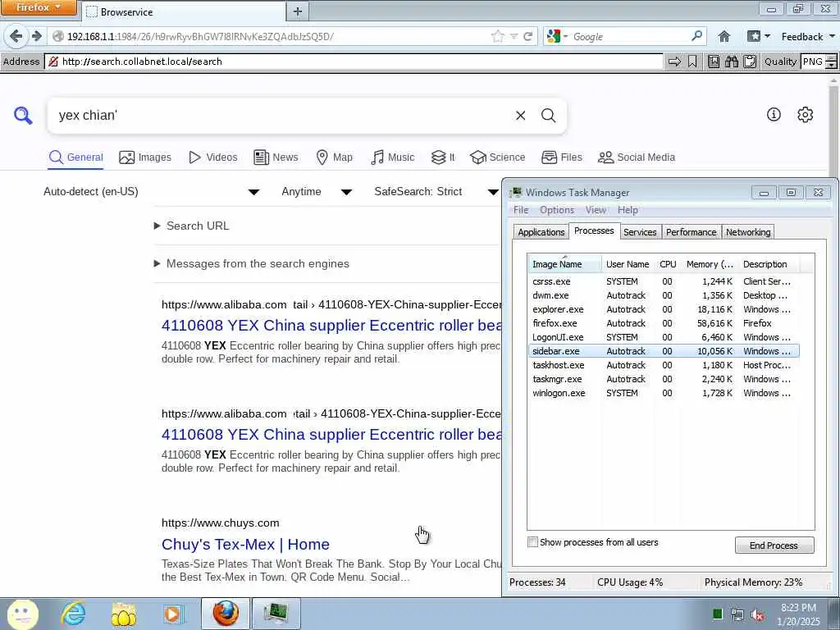This screenshot has height=630, width=840.
Task: Click the bookmark ribbon icon in Browservice bar
Action: click(x=692, y=62)
